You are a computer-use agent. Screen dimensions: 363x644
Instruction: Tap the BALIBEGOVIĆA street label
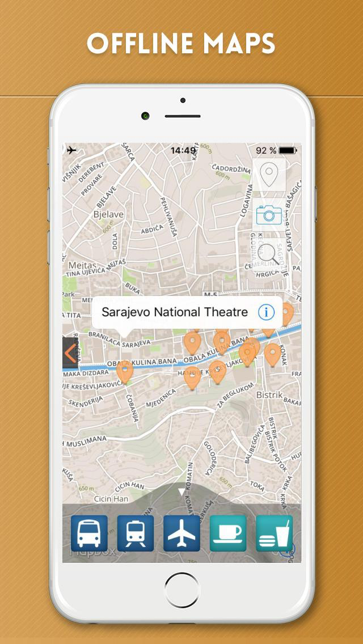click(x=255, y=445)
